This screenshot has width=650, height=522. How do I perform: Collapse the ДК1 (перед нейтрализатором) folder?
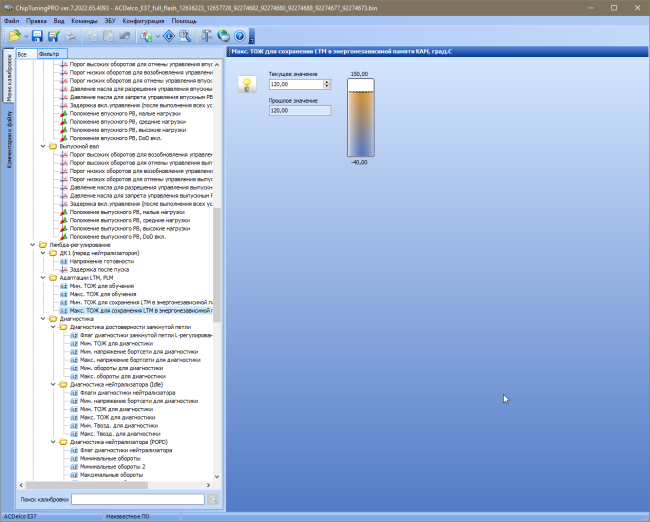click(x=43, y=253)
